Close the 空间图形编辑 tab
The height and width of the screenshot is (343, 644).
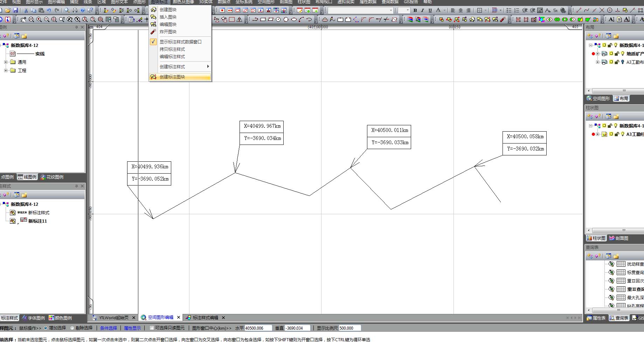[x=179, y=317]
